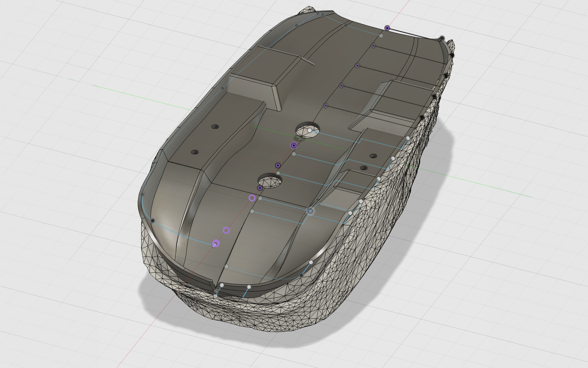Screen dimensions: 588x368
Task: Select the hollow purple ring at the blue curve's end
Action: tap(215, 244)
